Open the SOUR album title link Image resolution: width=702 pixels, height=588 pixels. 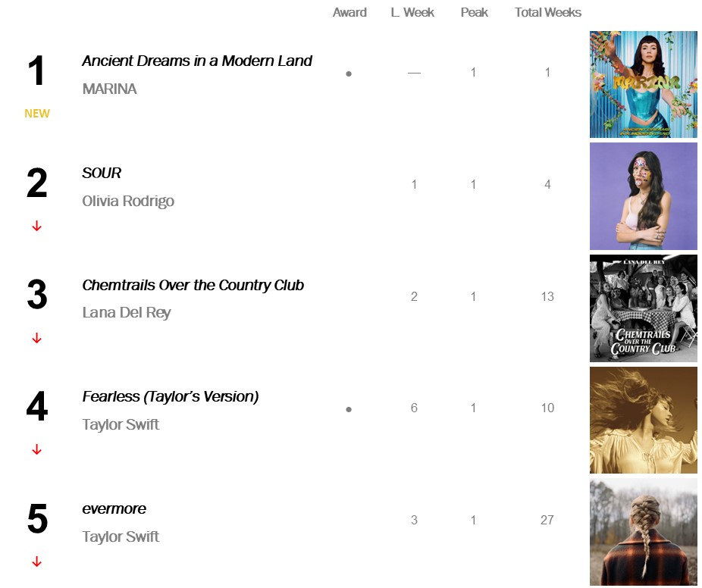point(102,174)
